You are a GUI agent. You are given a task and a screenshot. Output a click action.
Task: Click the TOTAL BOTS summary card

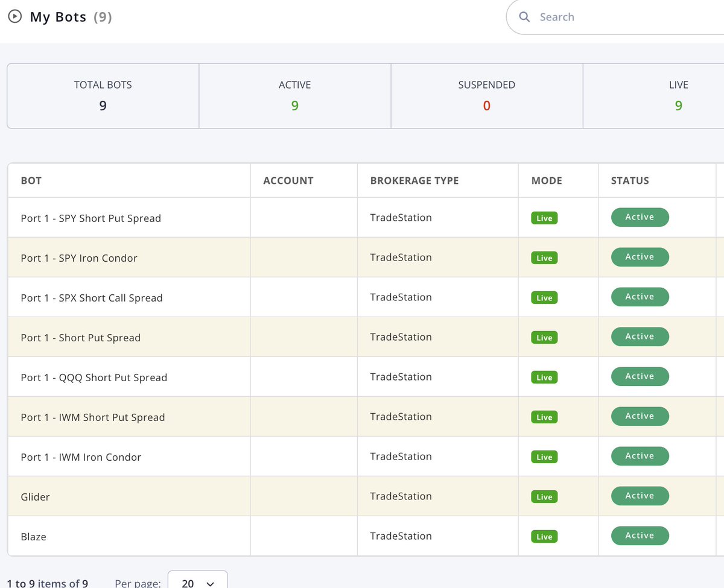[103, 96]
